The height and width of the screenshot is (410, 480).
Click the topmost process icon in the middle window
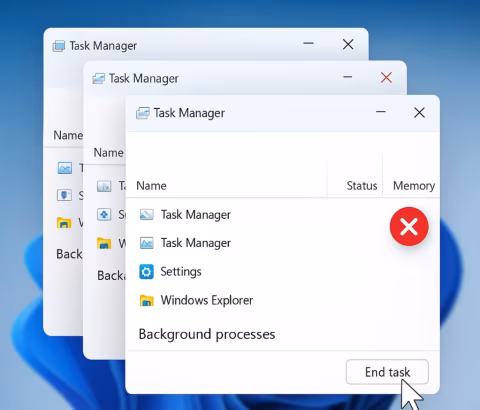click(104, 186)
